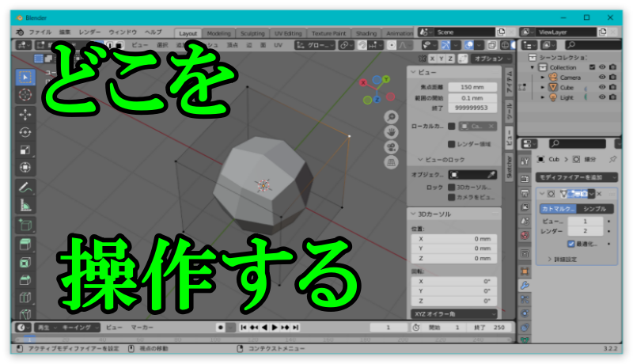Open the モディファイアーを追加 dropdown

(x=576, y=176)
